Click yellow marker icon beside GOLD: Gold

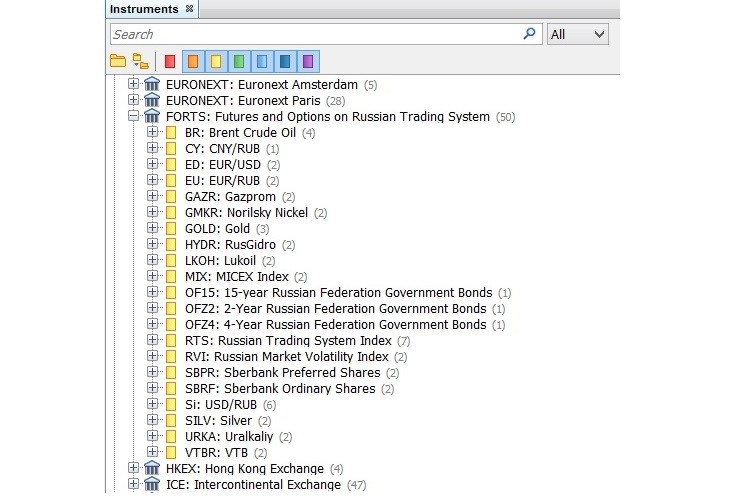[171, 229]
